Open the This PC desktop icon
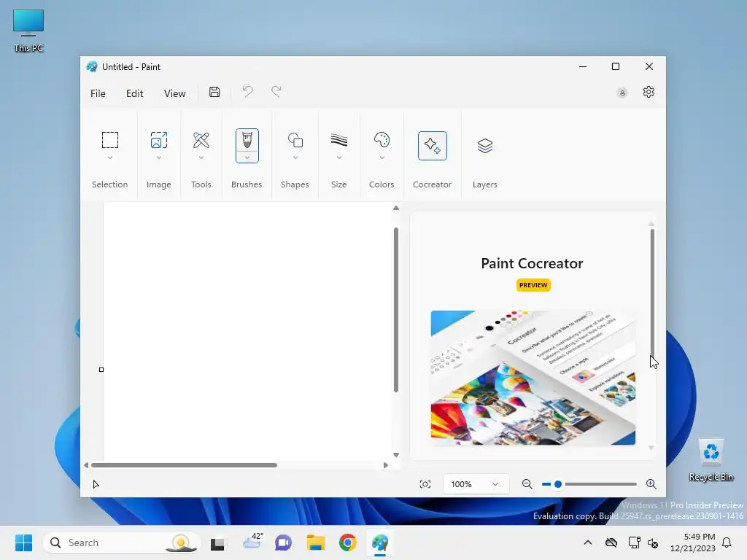The height and width of the screenshot is (560, 747). [28, 31]
